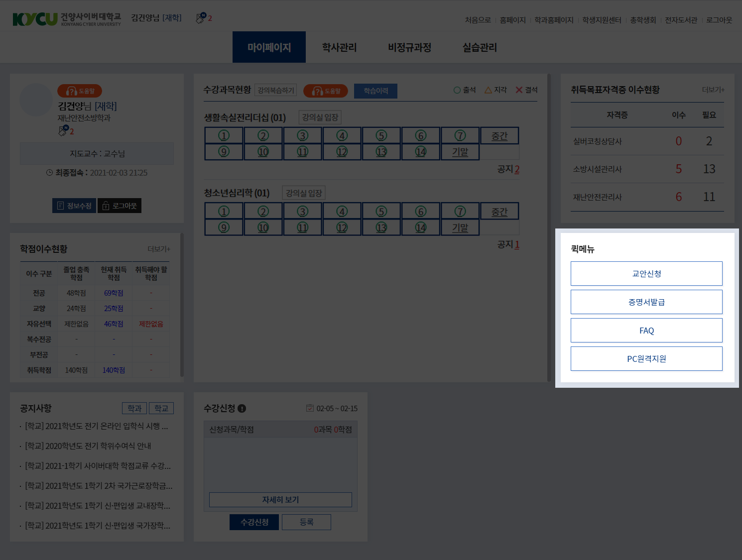Viewport: 742px width, 560px height.
Task: Open the 학과홈페이지 header link
Action: point(554,20)
